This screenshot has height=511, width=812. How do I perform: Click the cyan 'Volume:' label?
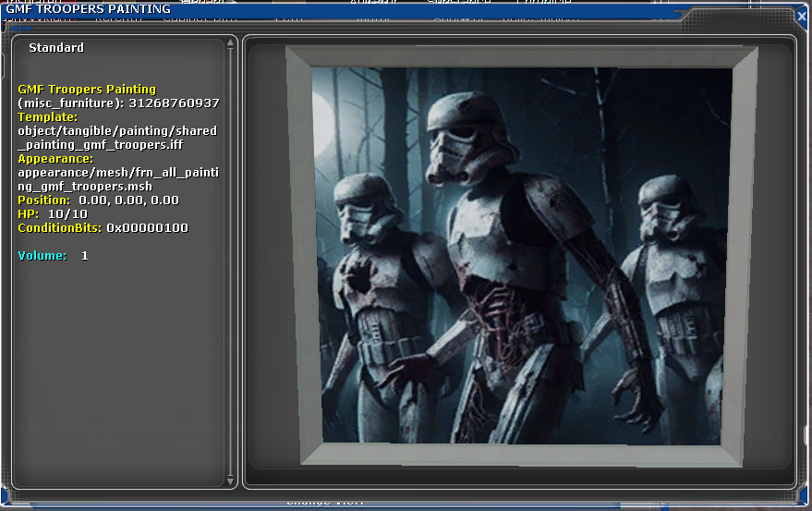pos(42,255)
